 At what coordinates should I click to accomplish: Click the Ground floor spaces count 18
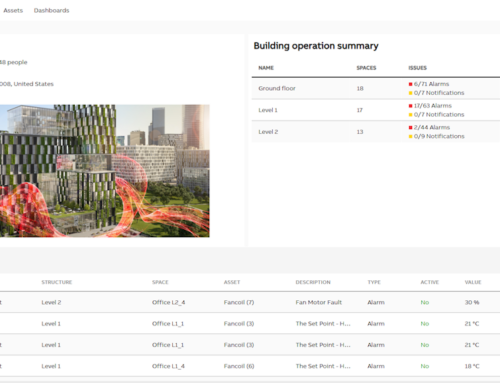[360, 88]
